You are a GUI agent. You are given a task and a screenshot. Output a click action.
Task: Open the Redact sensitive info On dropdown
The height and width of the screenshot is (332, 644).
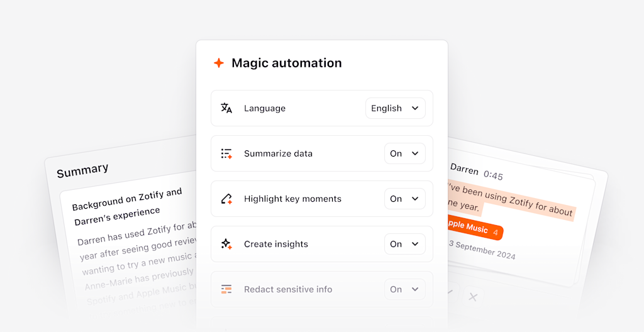405,289
